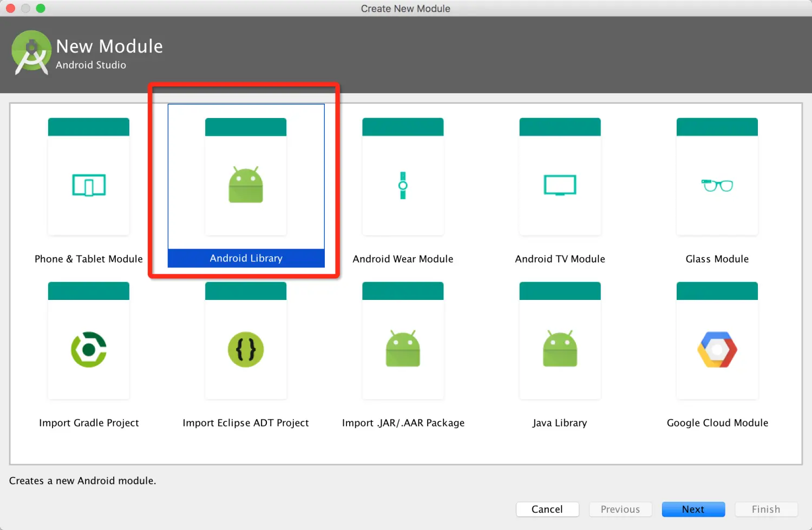Click the disabled Finish button

pos(766,509)
